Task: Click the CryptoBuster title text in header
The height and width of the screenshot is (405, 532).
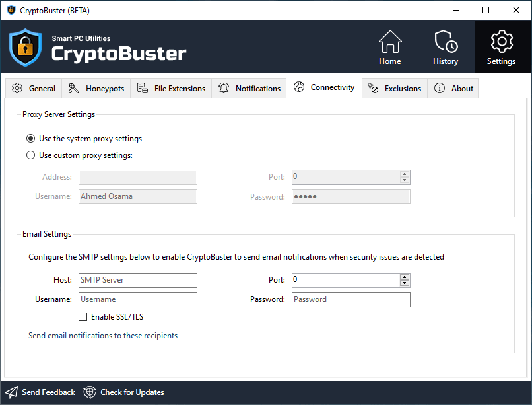Action: pos(119,54)
